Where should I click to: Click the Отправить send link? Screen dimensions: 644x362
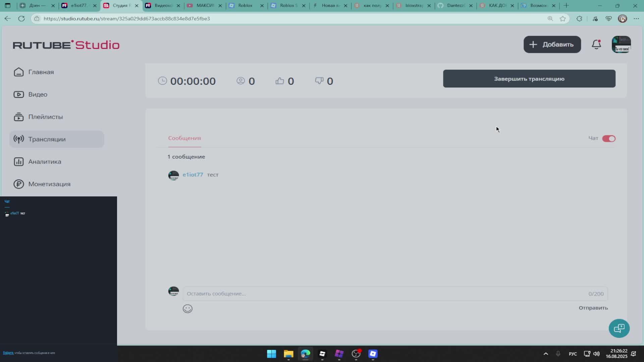tap(593, 308)
